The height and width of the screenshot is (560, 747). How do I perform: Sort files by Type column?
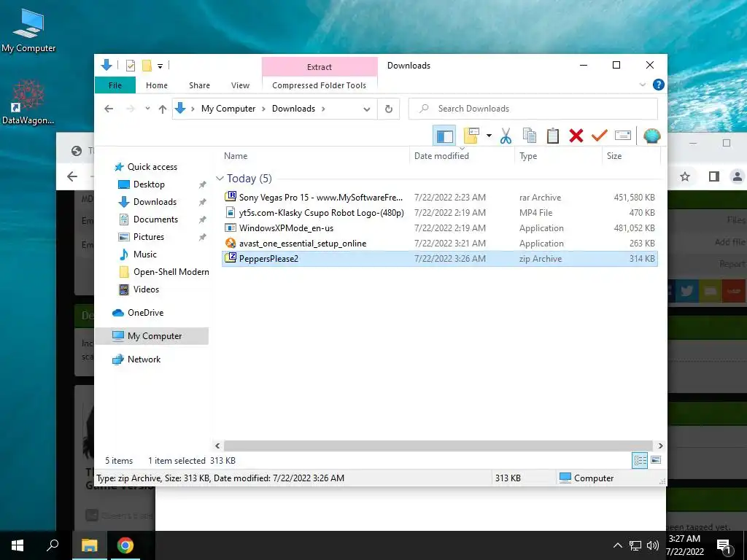558,156
